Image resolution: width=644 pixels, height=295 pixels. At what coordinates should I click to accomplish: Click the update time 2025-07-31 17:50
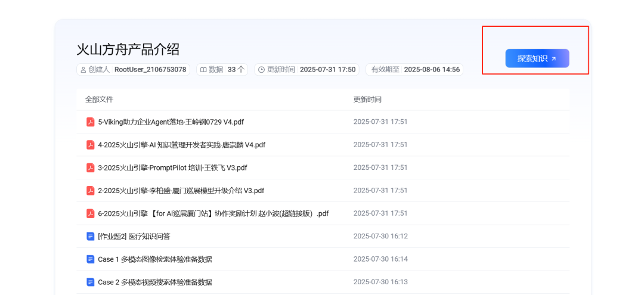coord(328,70)
